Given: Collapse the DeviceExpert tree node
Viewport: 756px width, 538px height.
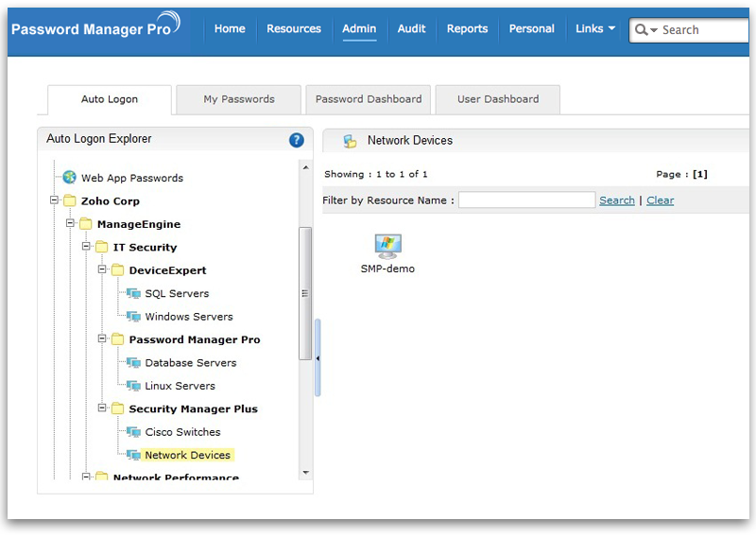Looking at the screenshot, I should [x=102, y=269].
